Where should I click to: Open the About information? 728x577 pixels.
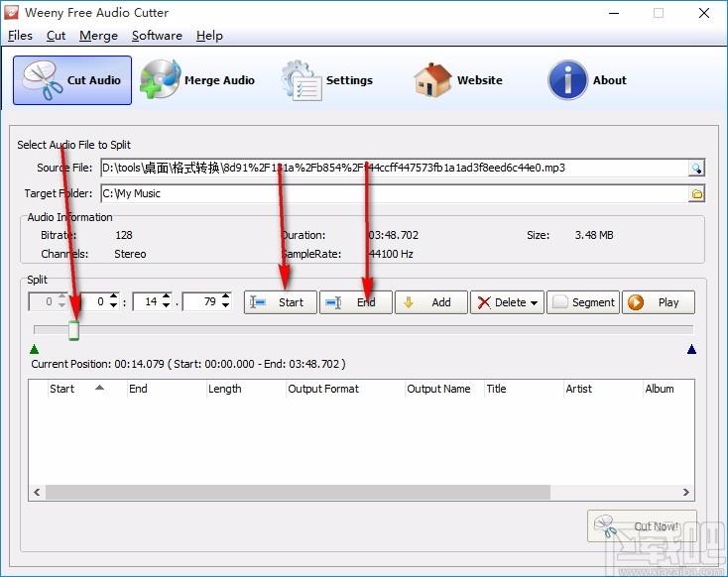pos(588,80)
